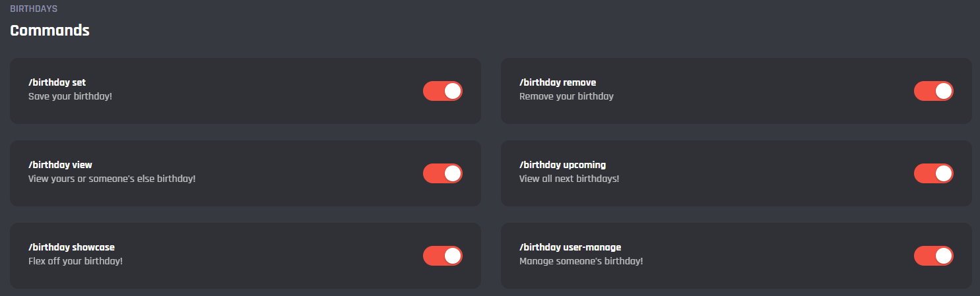Turn off the /birthday remove toggle

933,91
